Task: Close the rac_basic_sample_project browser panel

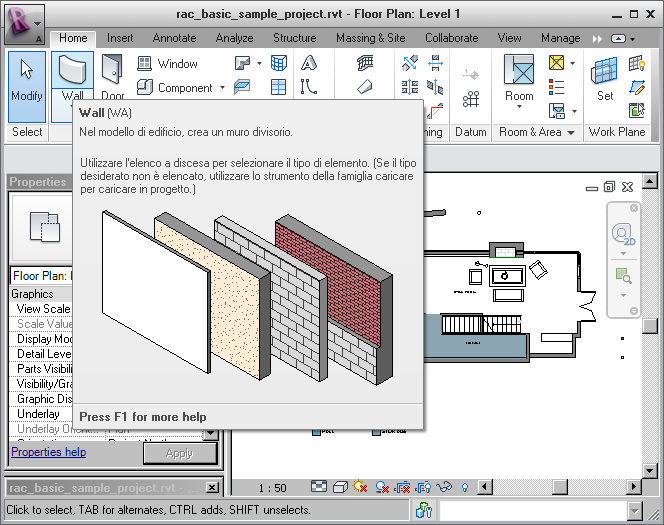Action: tap(212, 487)
